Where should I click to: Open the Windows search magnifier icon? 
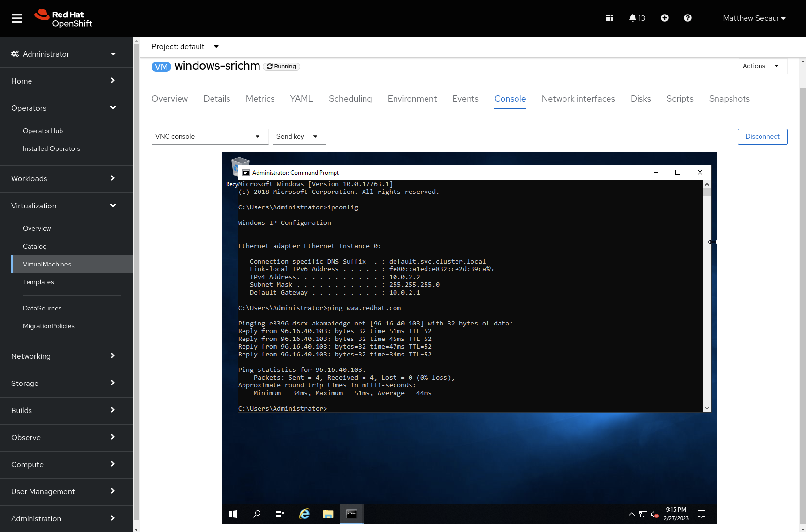point(257,514)
